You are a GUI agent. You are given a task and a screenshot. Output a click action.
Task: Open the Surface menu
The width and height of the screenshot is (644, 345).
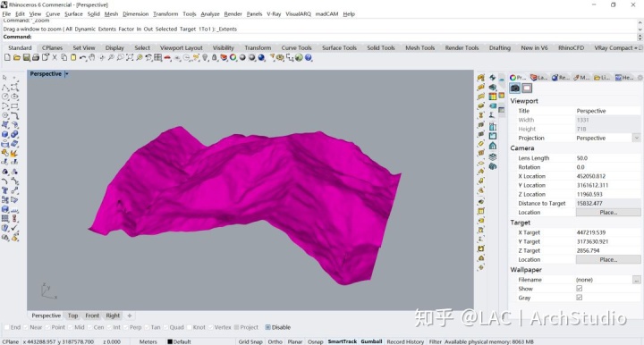(x=73, y=14)
